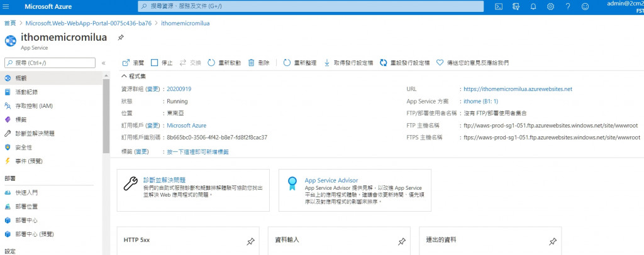Click 取得發行設定檔 download button

pos(348,63)
